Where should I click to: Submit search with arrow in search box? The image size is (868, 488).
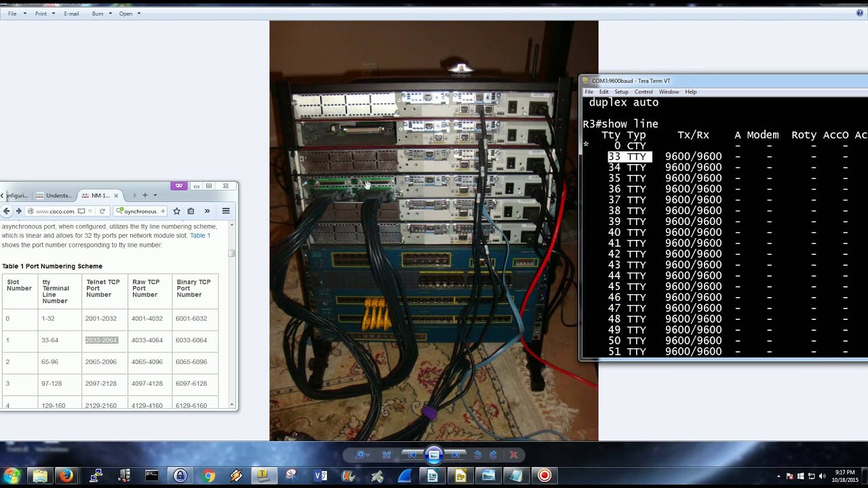coord(162,211)
